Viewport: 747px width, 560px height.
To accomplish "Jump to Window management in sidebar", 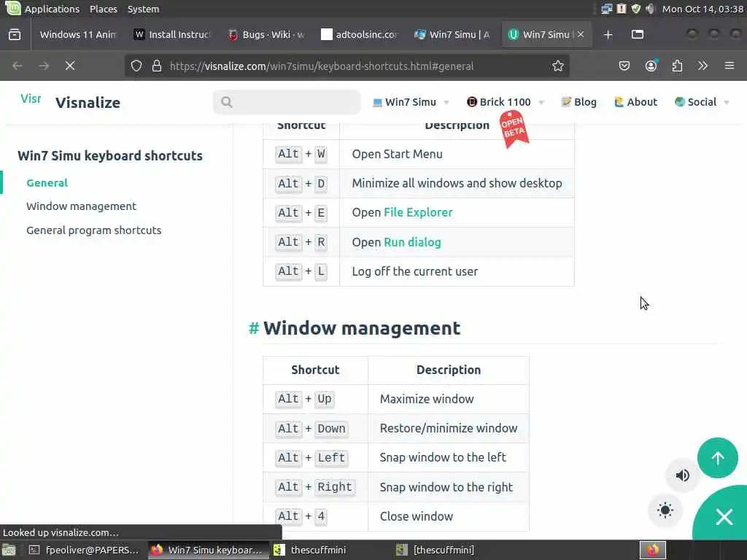I will click(x=82, y=206).
